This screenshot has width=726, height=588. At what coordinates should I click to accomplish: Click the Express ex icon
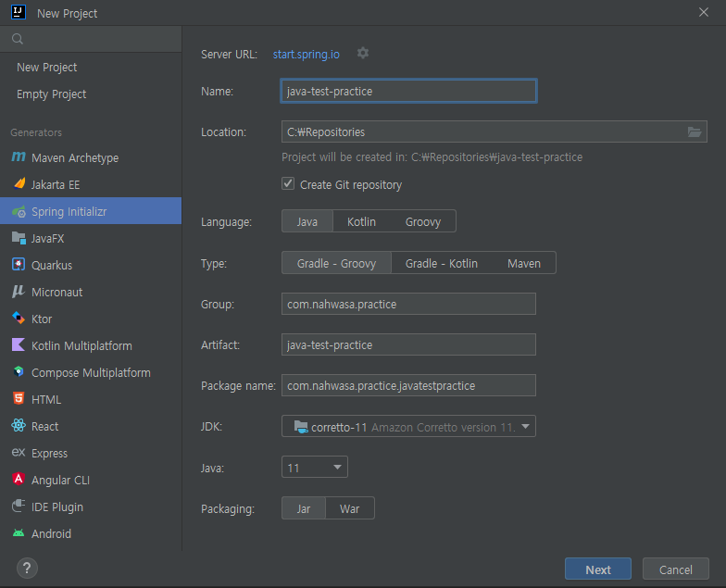tap(19, 452)
